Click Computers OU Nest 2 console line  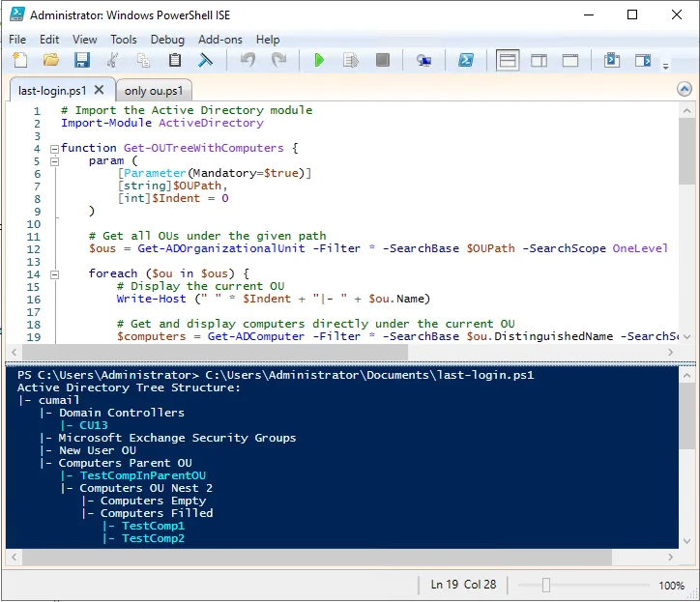[146, 488]
